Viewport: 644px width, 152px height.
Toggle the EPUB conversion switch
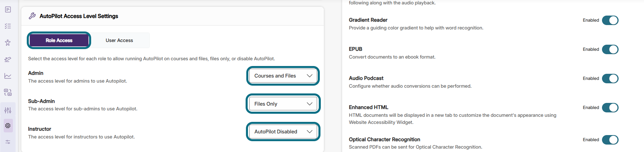click(610, 49)
